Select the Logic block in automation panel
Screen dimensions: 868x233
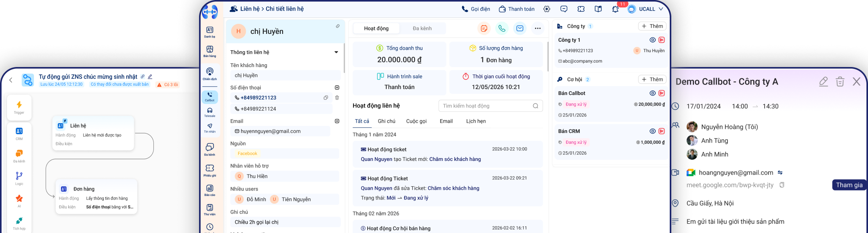point(19,179)
